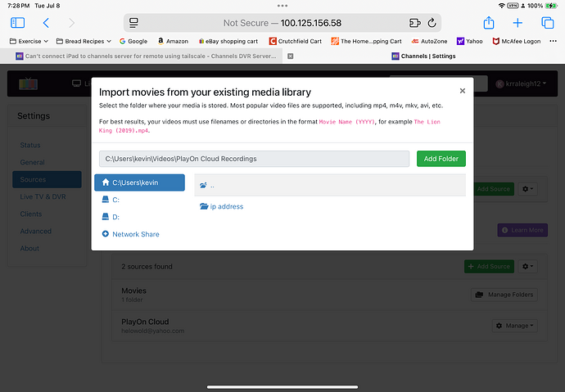565x392 pixels.
Task: Click the folder path input field
Action: [253, 159]
